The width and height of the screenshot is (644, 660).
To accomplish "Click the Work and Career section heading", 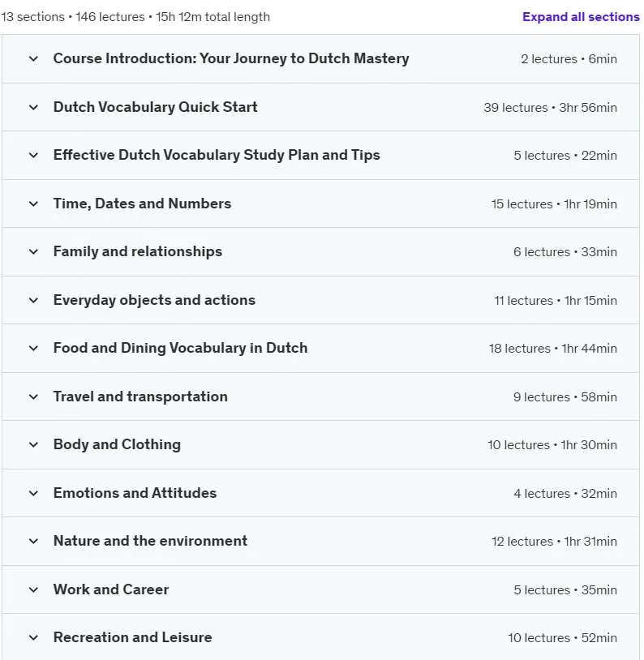I will tap(111, 589).
